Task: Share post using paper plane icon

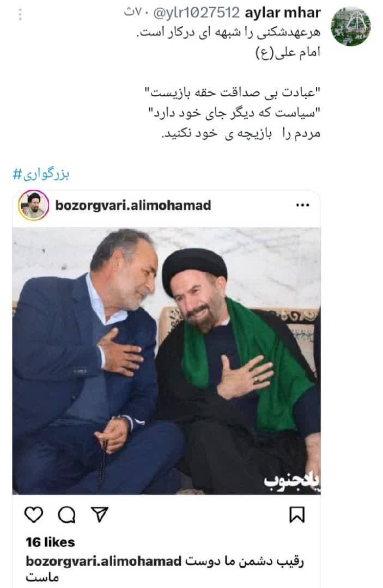Action: coord(99,514)
